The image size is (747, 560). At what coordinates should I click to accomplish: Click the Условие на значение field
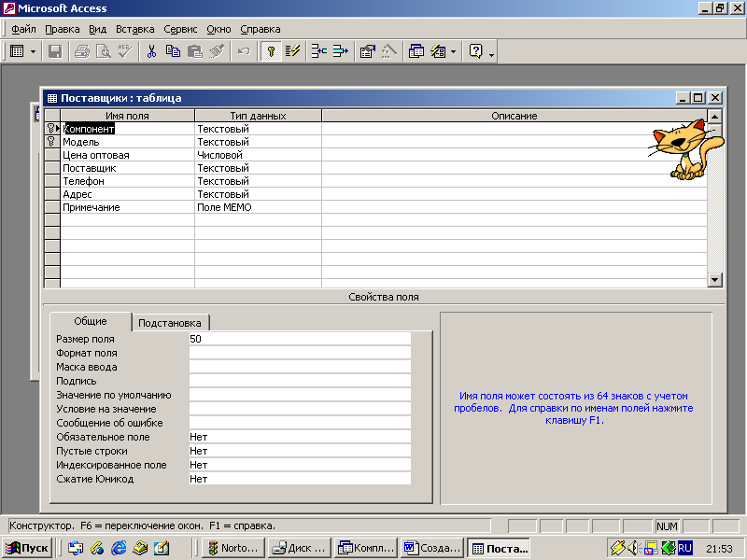point(300,409)
